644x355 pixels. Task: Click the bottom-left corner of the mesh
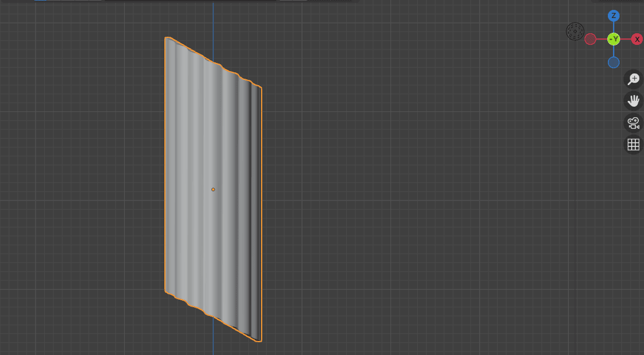coord(167,290)
